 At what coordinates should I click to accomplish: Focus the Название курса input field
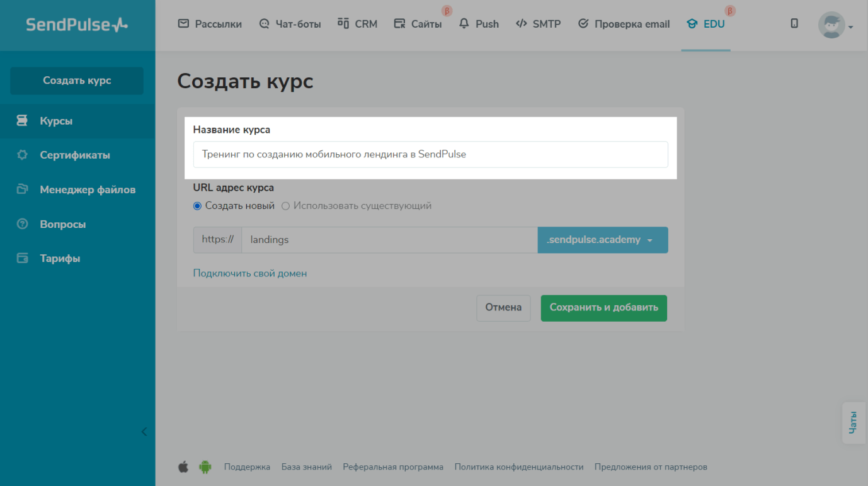pos(431,154)
